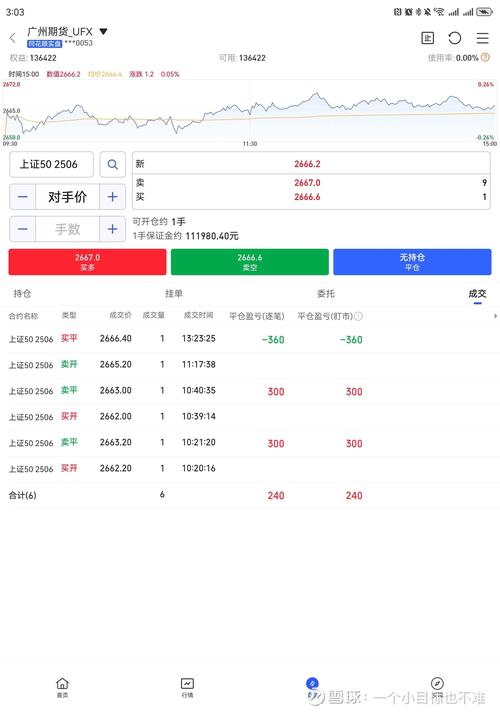
Task: Tap the 1手保证金约 111980.40元 text
Action: click(185, 236)
